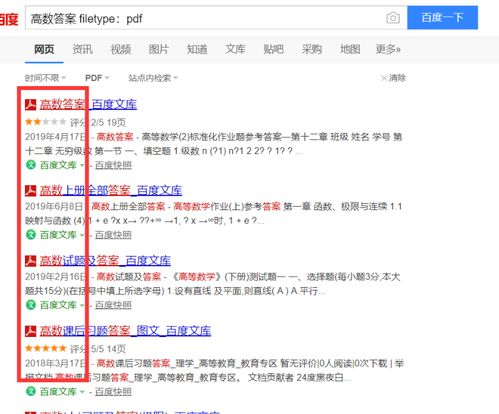Click the 百度一下 search button

point(442,17)
